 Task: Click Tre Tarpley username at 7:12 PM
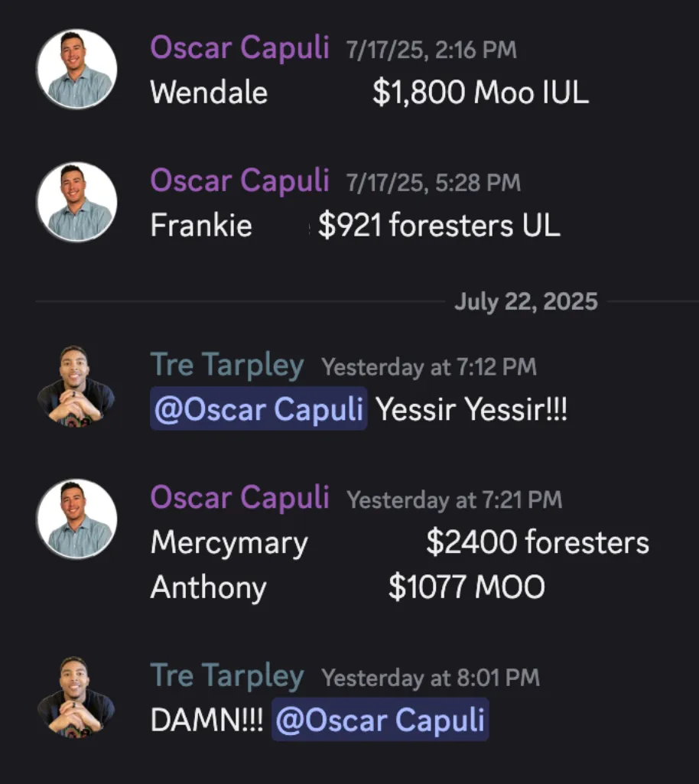click(x=227, y=365)
